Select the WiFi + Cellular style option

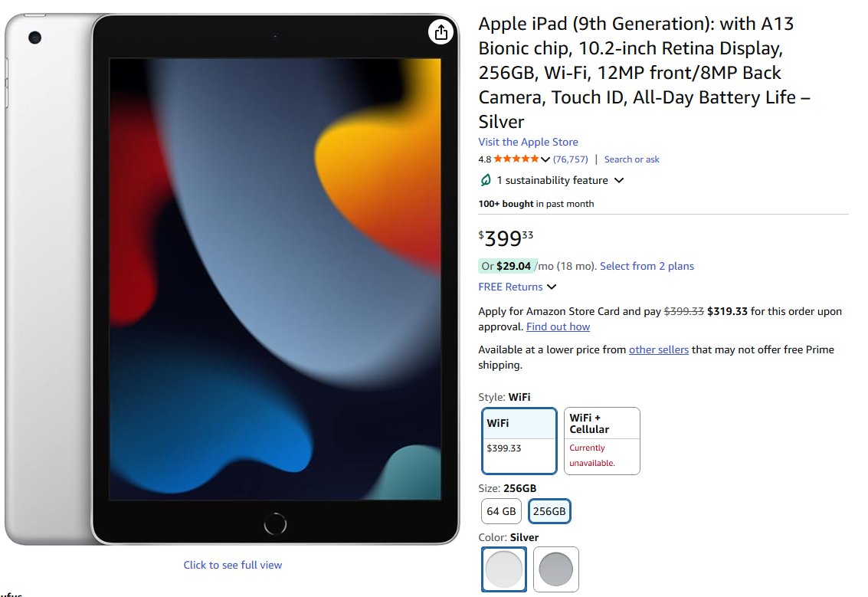pyautogui.click(x=601, y=441)
